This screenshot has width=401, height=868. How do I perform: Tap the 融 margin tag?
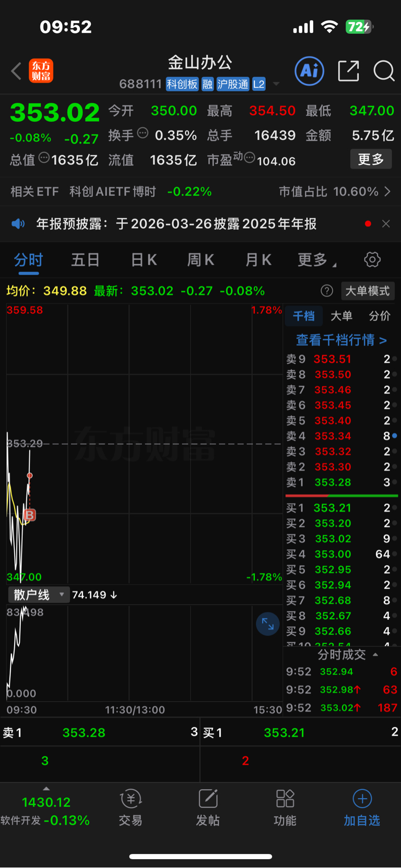tap(208, 84)
